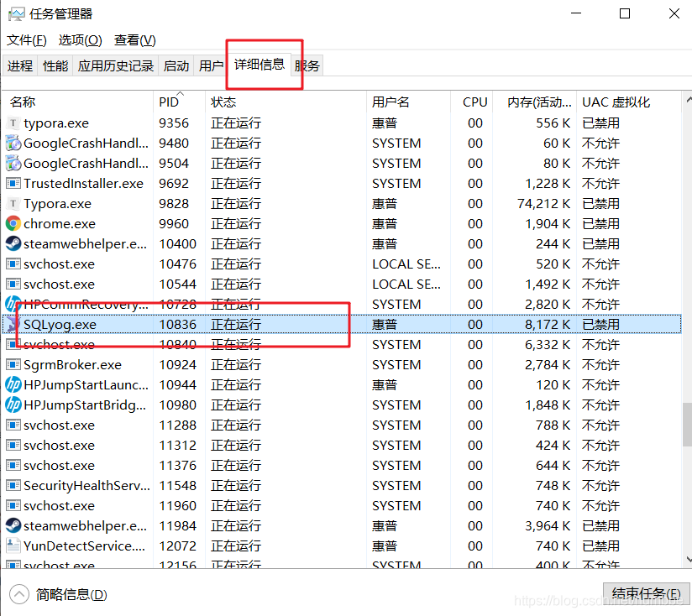The height and width of the screenshot is (616, 692).
Task: Collapse to 简略信息 with the chevron icon
Action: (x=19, y=594)
